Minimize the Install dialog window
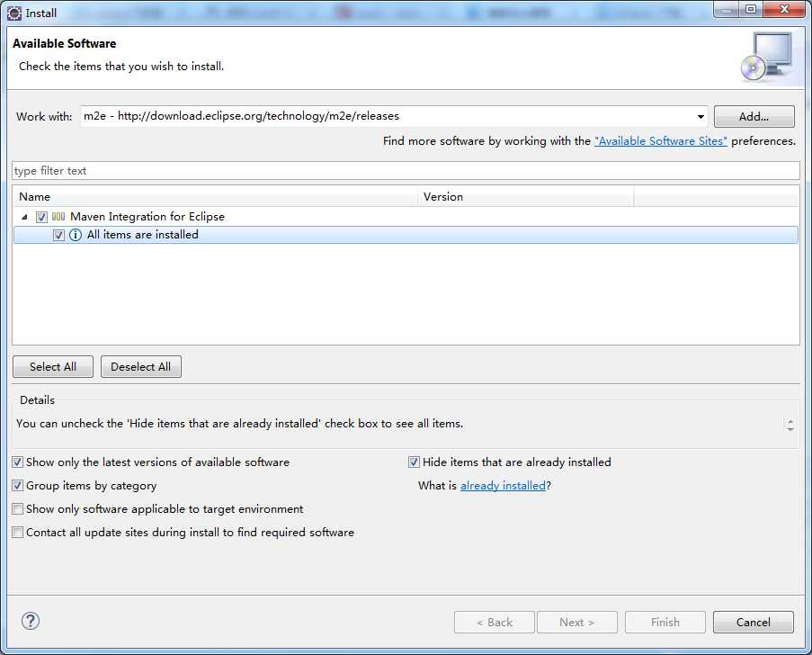 (x=727, y=9)
